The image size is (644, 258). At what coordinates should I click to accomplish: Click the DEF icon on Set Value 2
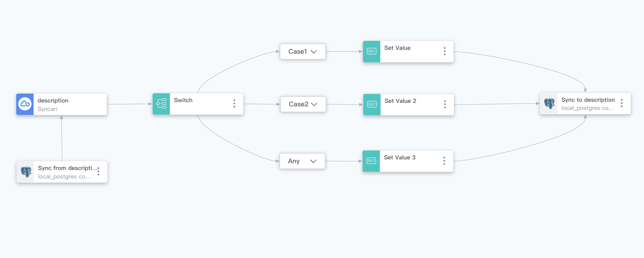(x=371, y=104)
